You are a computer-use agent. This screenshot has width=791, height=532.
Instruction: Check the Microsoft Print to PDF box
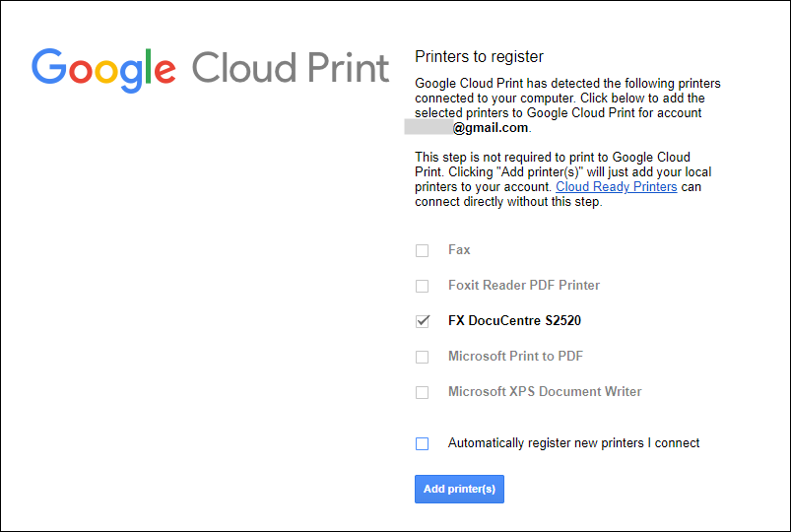[423, 357]
